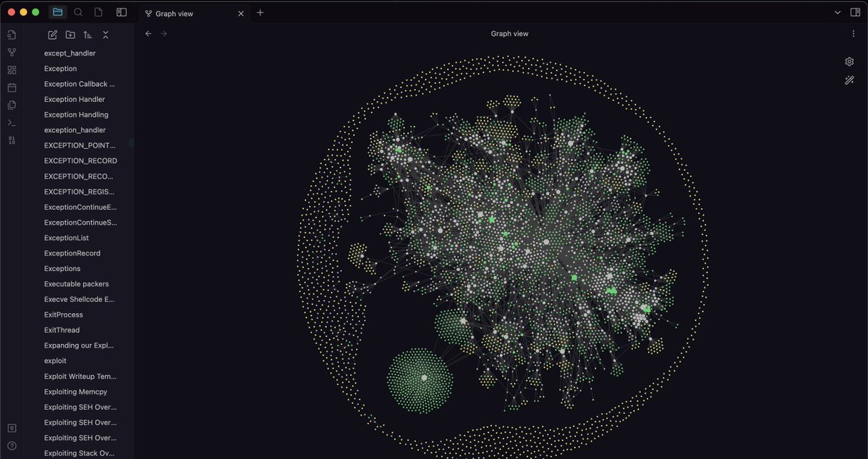Open the graph view from the ribbon
Screen dimensions: 868x459
pos(12,52)
